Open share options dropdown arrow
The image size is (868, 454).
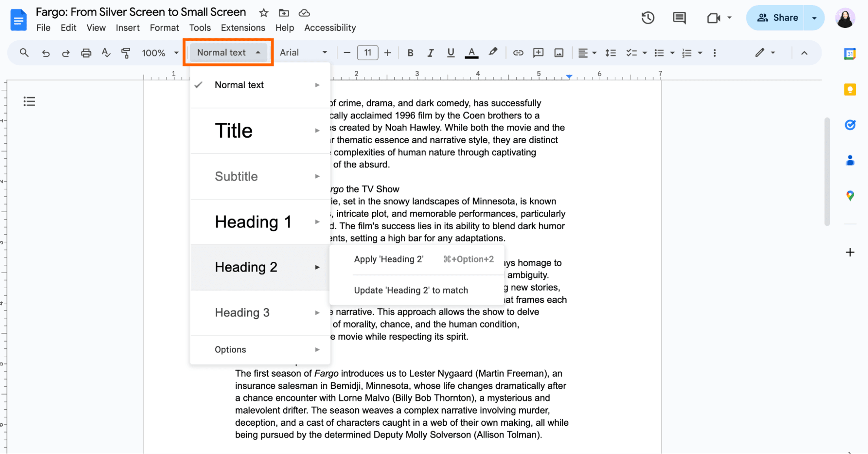[x=814, y=18]
